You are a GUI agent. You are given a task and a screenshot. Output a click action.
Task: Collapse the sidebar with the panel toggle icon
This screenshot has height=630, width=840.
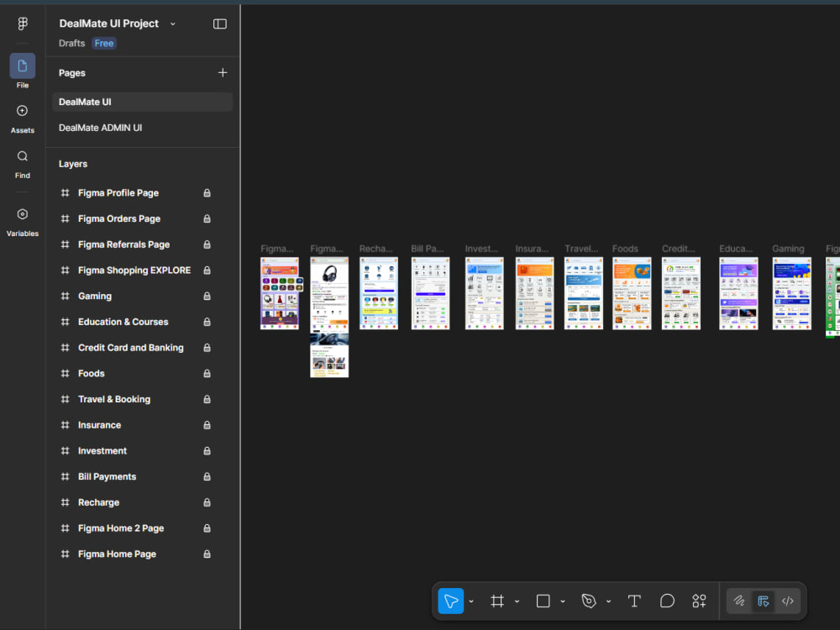coord(219,24)
